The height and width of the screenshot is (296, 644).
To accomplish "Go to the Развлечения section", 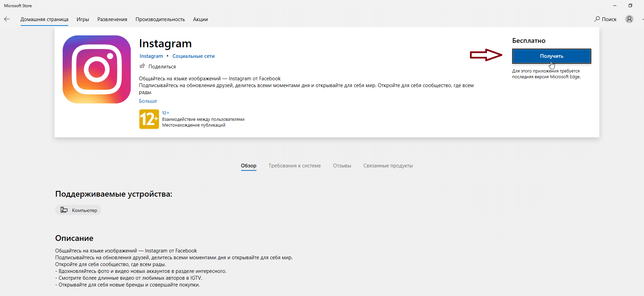I will 112,19.
